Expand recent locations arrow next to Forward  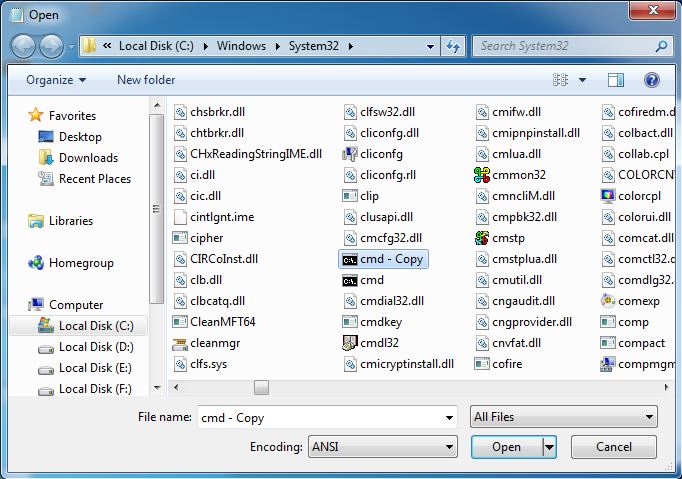(71, 46)
